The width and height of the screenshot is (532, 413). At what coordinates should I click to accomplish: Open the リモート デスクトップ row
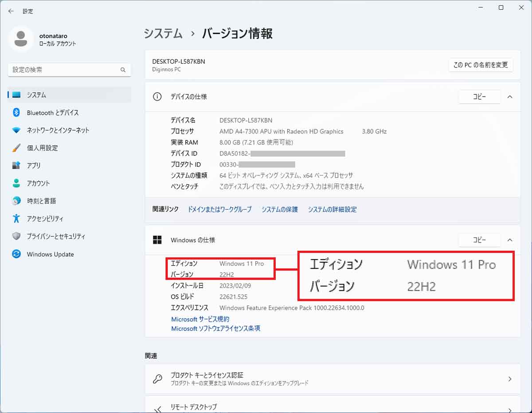coord(332,405)
